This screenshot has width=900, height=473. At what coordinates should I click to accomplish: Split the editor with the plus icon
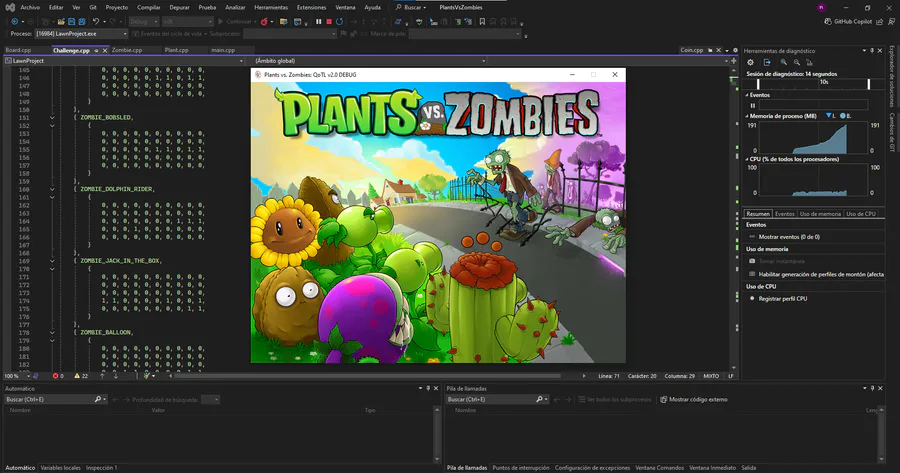734,60
